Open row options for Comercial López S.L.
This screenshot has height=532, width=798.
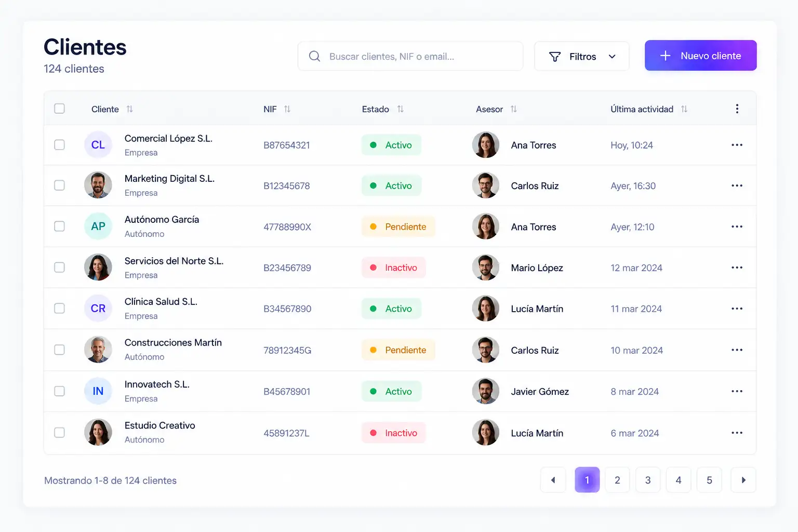tap(737, 145)
